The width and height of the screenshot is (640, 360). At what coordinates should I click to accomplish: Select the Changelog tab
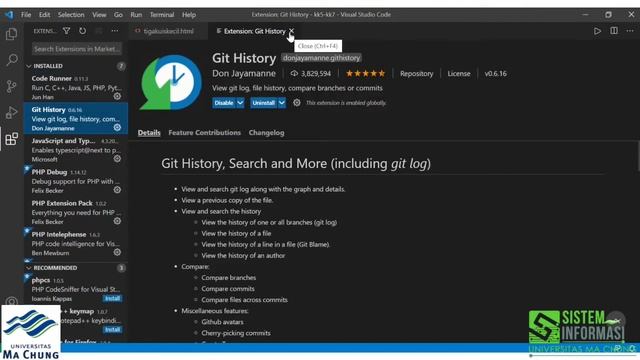pyautogui.click(x=267, y=133)
